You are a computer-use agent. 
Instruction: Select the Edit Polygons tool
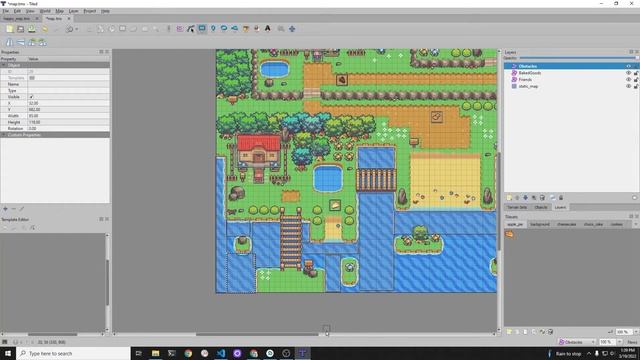coord(191,29)
